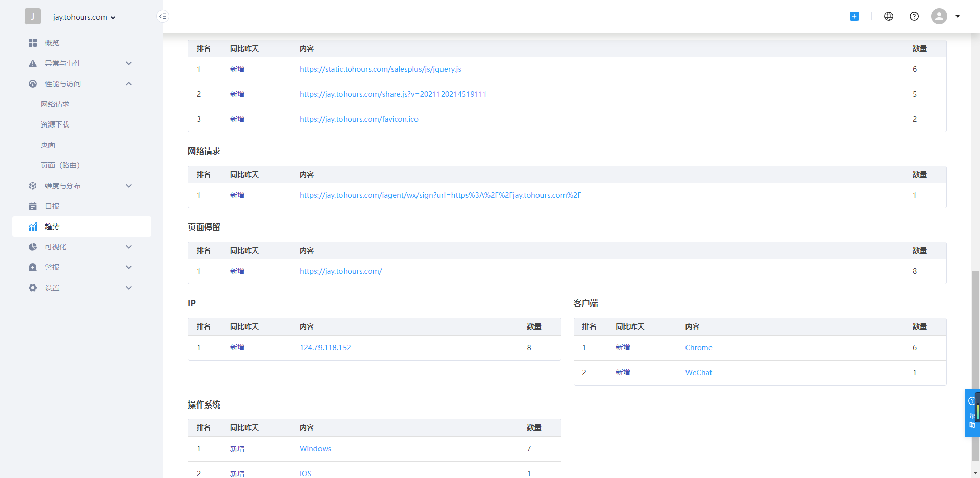Click the blue 帮助 floating help tab

[x=971, y=413]
